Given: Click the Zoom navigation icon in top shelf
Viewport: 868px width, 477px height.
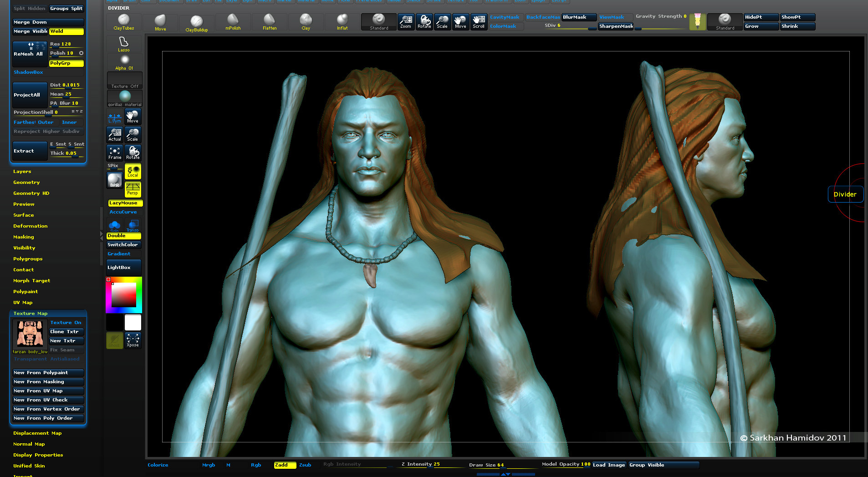Looking at the screenshot, I should point(406,22).
